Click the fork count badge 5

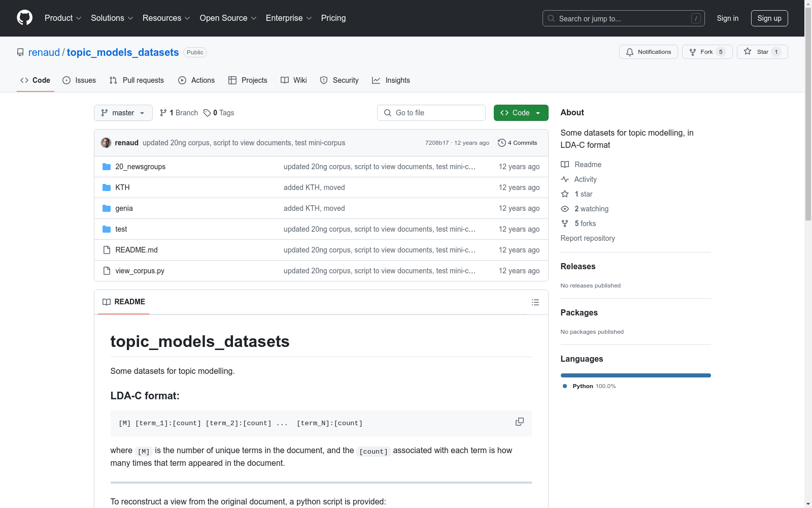(721, 52)
